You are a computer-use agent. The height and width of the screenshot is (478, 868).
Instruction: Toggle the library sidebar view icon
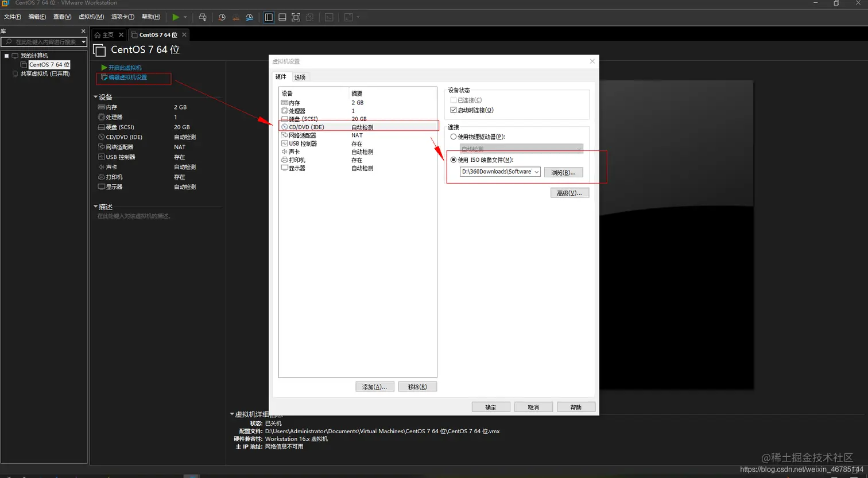tap(269, 17)
